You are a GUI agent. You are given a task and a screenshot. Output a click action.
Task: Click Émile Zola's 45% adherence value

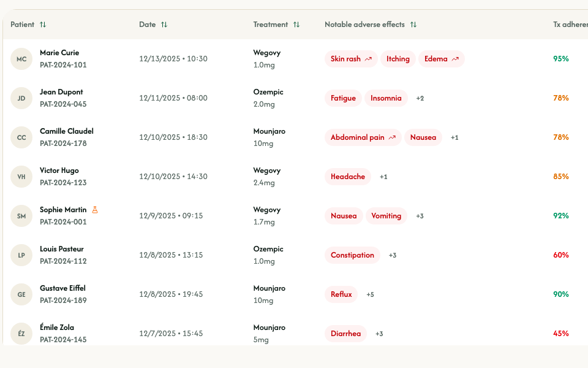pyautogui.click(x=561, y=334)
